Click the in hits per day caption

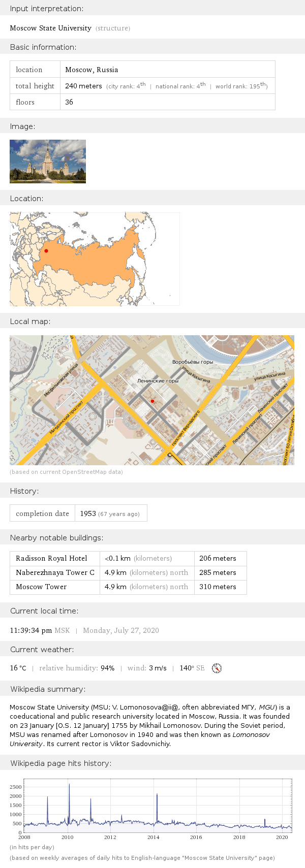point(32,847)
